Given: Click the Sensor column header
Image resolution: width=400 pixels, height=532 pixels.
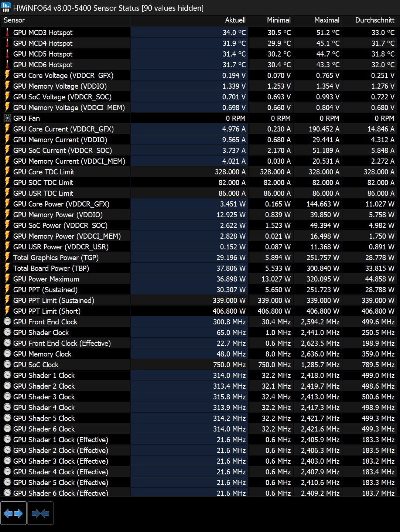Looking at the screenshot, I should 65,20.
